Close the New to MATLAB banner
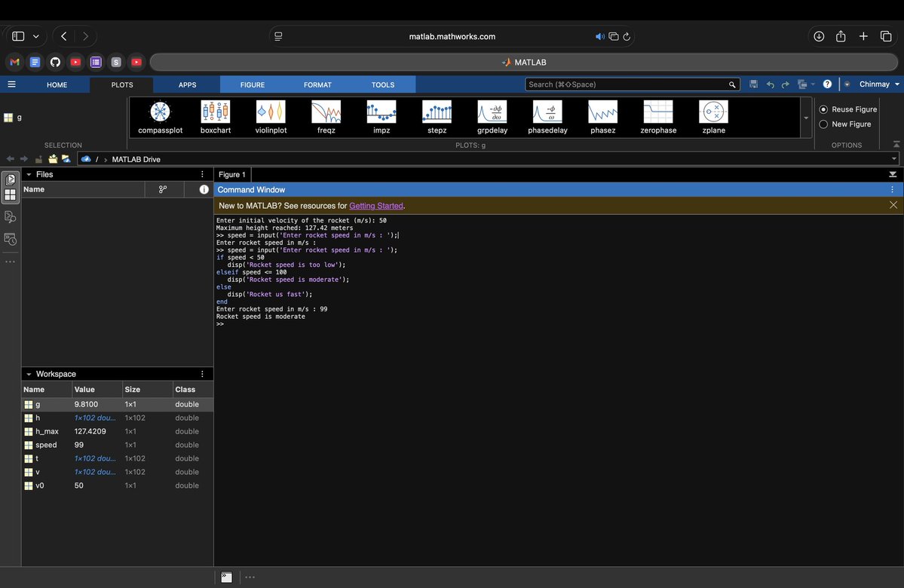Viewport: 904px width, 588px height. pos(893,205)
